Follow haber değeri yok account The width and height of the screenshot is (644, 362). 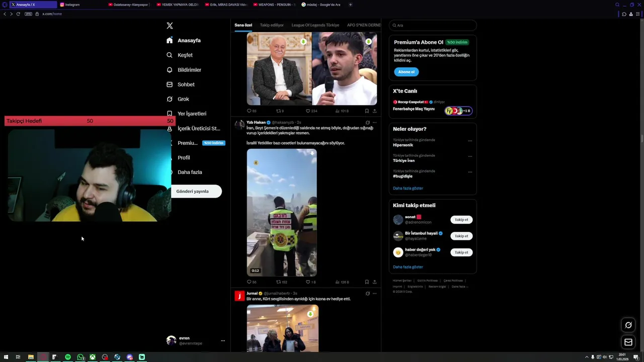461,252
